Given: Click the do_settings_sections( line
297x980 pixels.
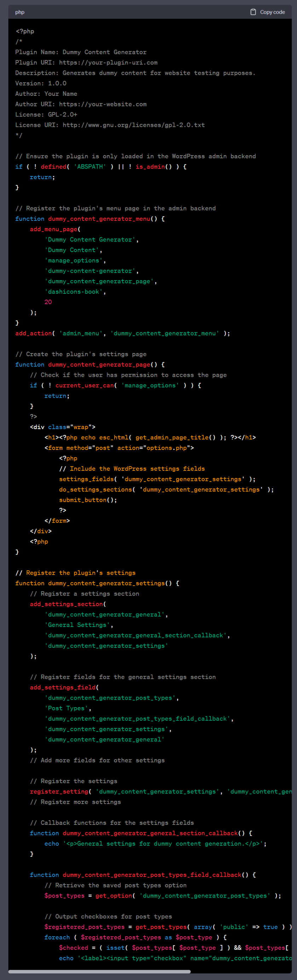Looking at the screenshot, I should 167,489.
